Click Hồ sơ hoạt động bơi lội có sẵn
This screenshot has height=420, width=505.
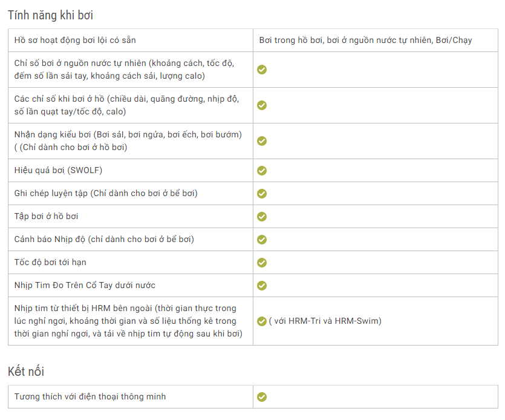(x=75, y=41)
